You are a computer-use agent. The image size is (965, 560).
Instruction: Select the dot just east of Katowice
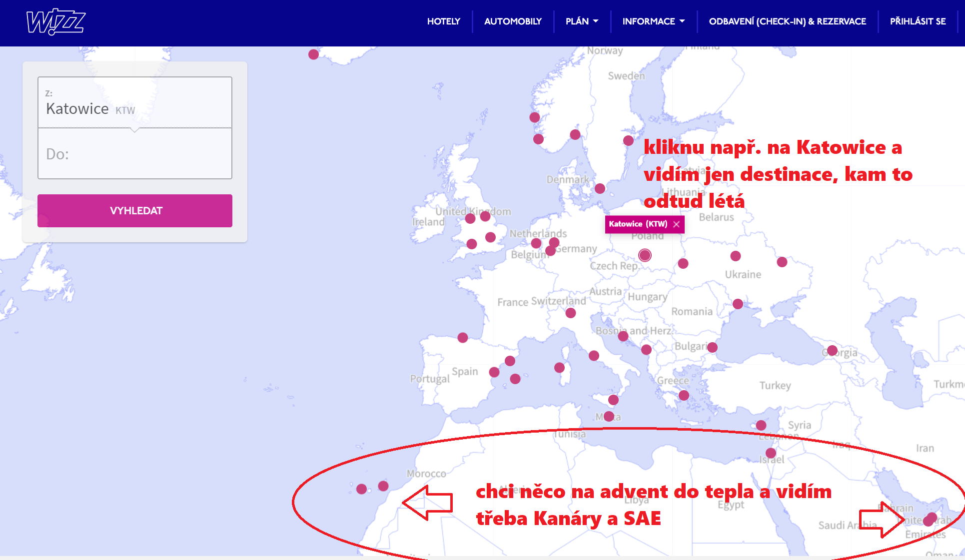click(x=683, y=263)
